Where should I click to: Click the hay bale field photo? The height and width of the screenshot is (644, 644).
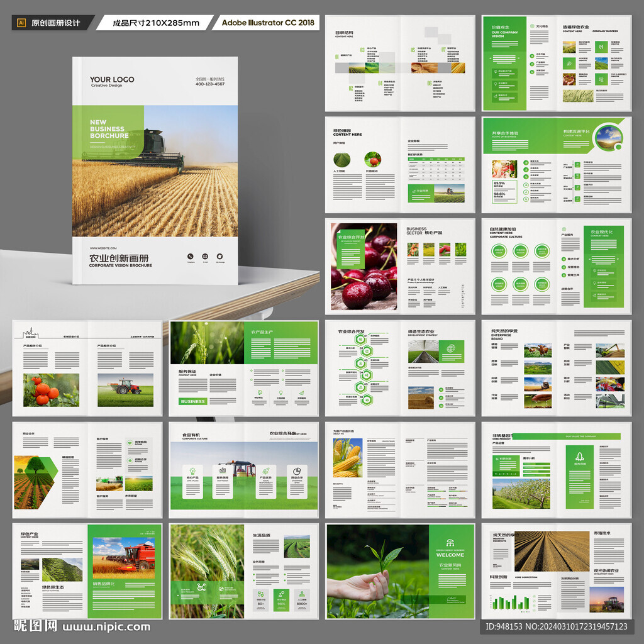pos(421,397)
